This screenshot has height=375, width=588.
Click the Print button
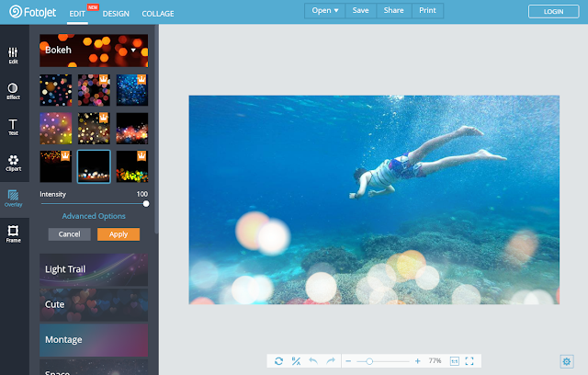point(427,10)
